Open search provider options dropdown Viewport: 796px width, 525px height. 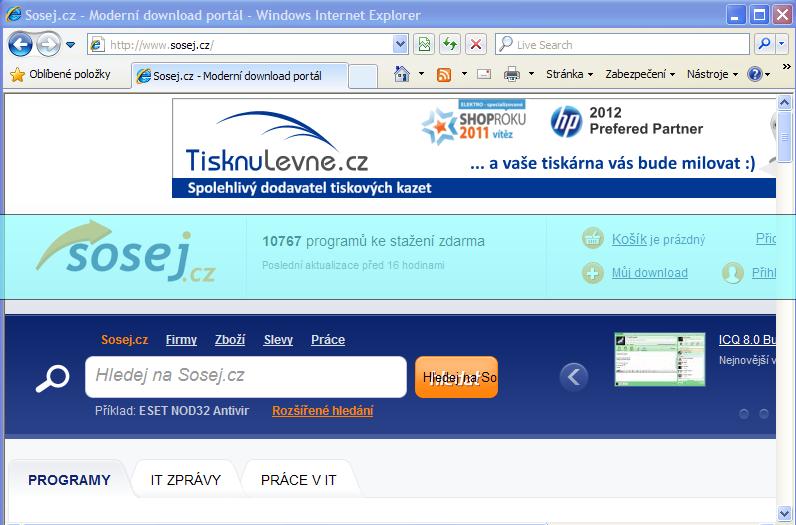point(782,45)
